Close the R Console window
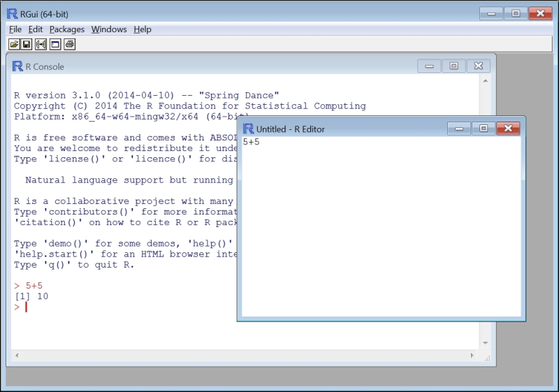The width and height of the screenshot is (559, 392). (x=478, y=66)
